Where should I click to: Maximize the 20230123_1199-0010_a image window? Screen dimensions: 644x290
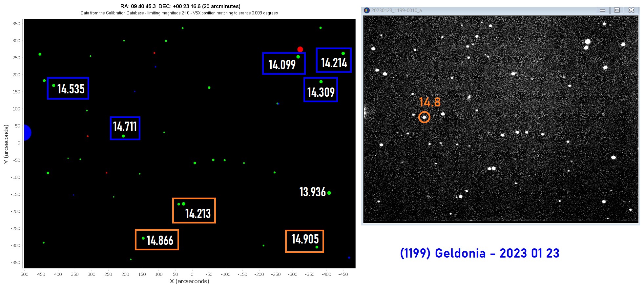[617, 10]
